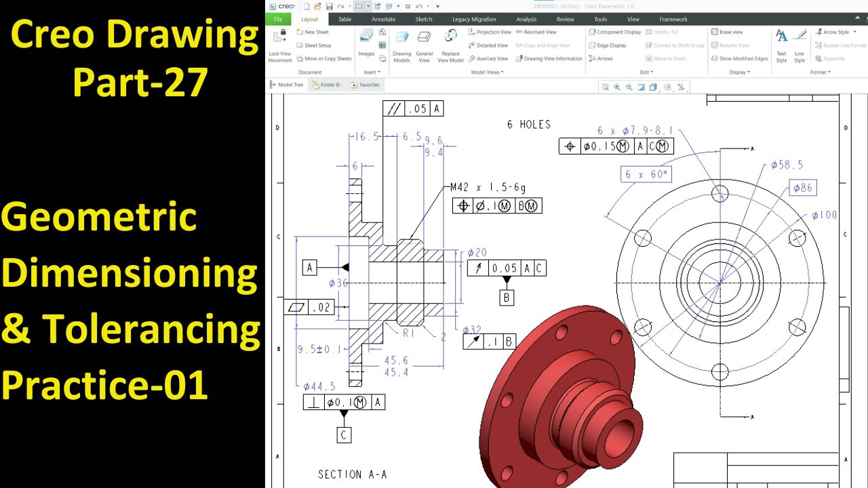Switch to the Table tab
Screen dimensions: 868x488
(344, 19)
